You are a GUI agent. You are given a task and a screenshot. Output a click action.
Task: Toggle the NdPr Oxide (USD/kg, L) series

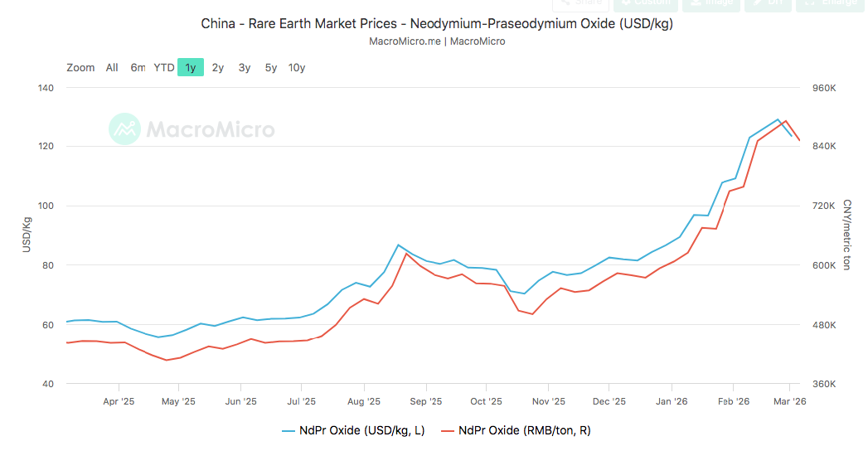pyautogui.click(x=356, y=430)
